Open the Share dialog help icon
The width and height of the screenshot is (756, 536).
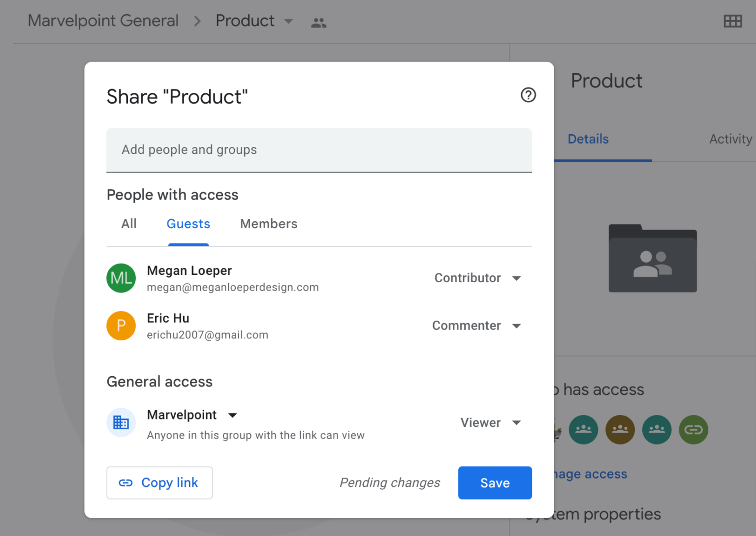point(528,95)
